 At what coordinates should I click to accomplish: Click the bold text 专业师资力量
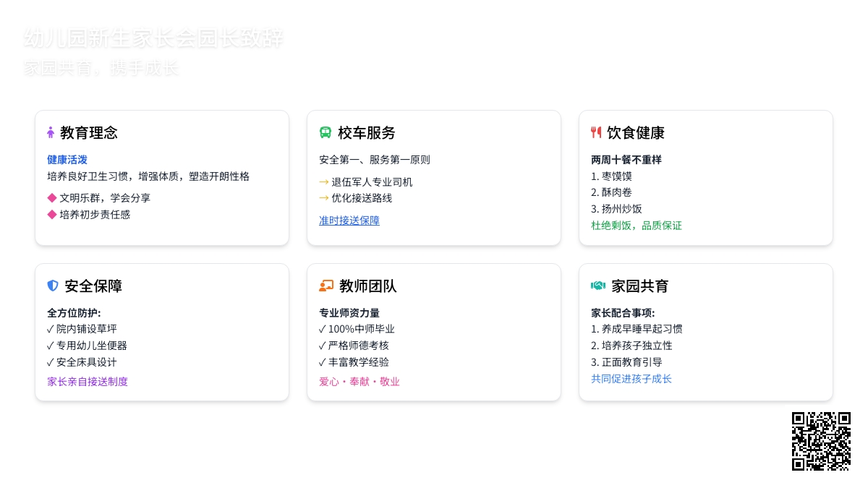(349, 313)
